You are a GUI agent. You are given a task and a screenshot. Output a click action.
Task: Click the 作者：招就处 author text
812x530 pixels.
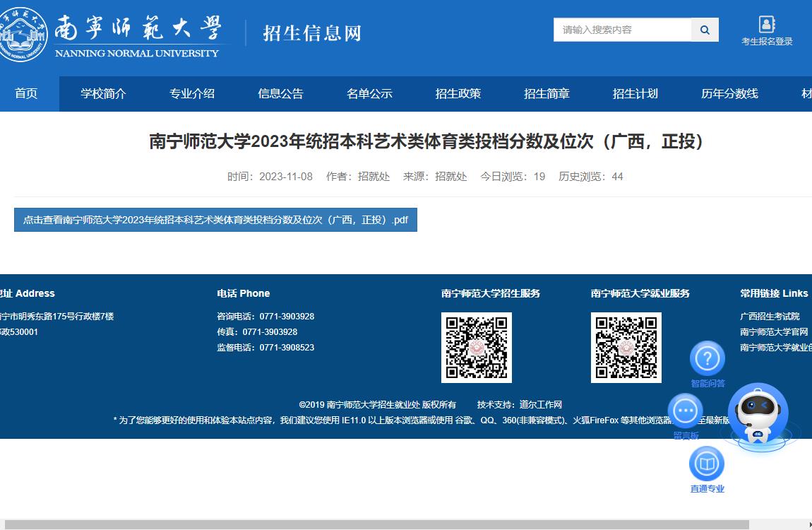pyautogui.click(x=358, y=177)
